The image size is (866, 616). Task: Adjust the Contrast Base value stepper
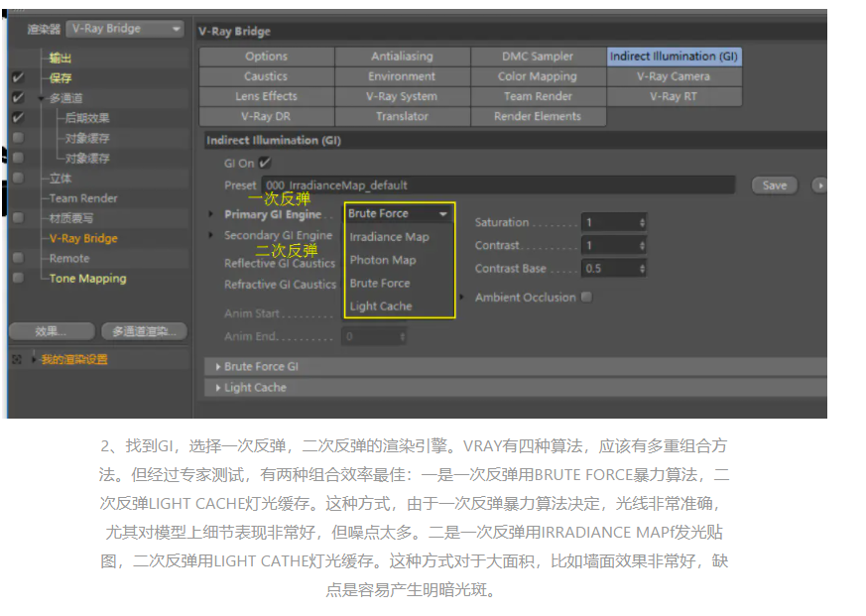(642, 269)
